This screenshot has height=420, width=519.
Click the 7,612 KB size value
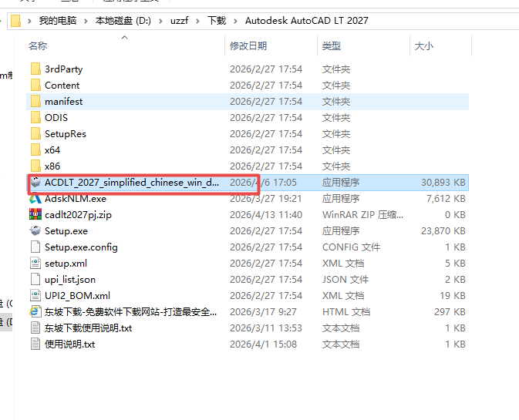[446, 199]
